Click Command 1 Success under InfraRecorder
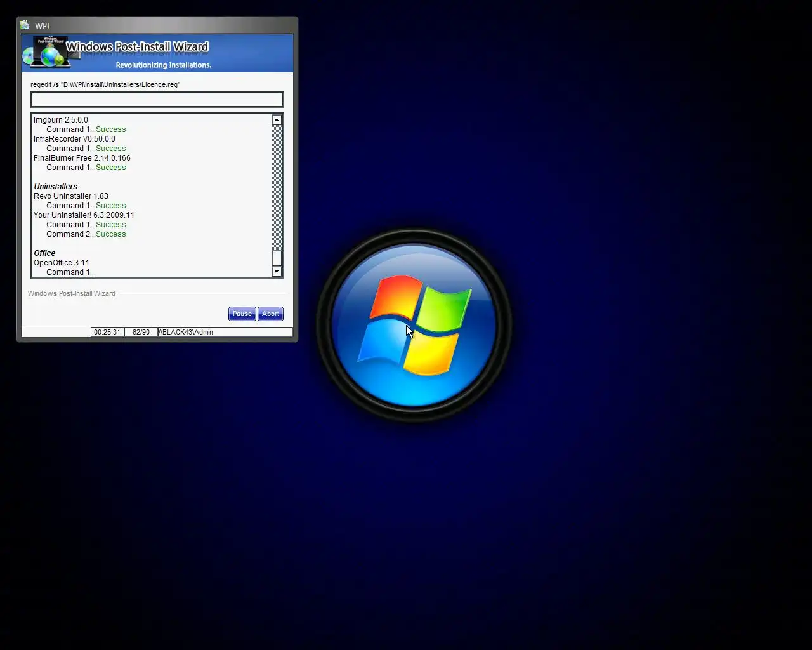The height and width of the screenshot is (650, 812). [86, 149]
